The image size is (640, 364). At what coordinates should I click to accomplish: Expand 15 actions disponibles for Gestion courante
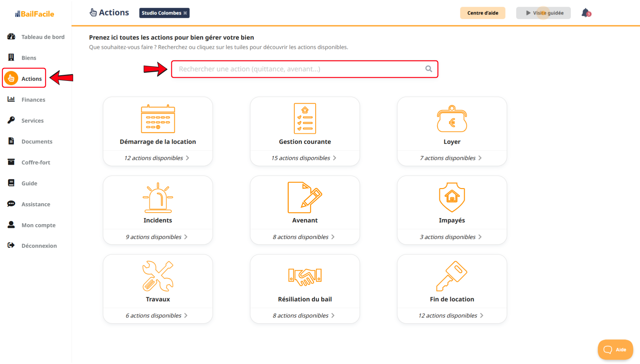304,158
